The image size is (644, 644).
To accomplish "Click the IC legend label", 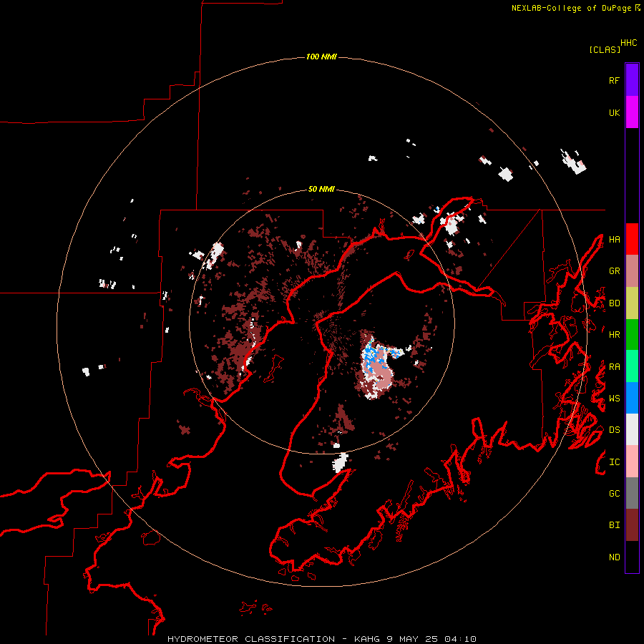I will click(x=614, y=462).
